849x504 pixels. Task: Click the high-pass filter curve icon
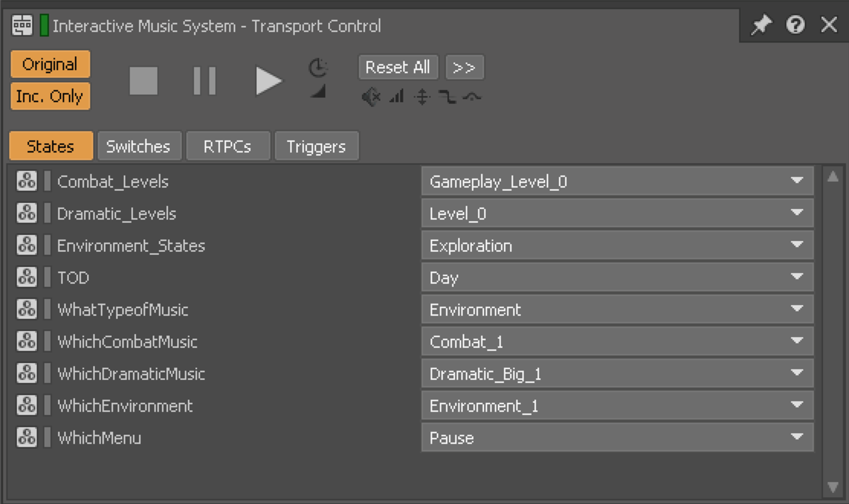tap(472, 98)
